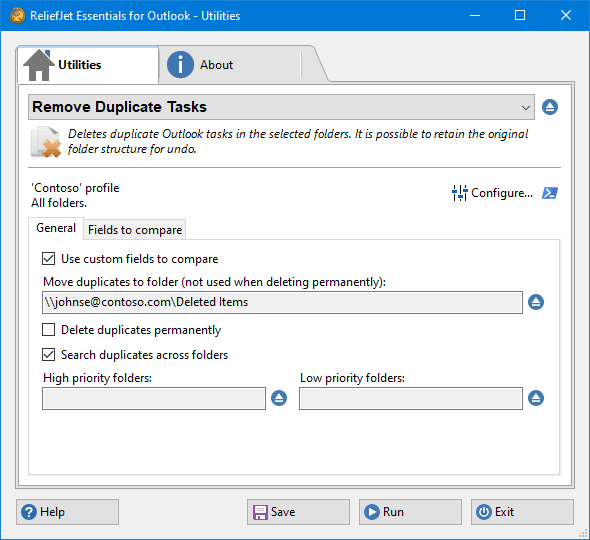Click the Save button
Viewport: 590px width, 540px height.
coord(298,512)
